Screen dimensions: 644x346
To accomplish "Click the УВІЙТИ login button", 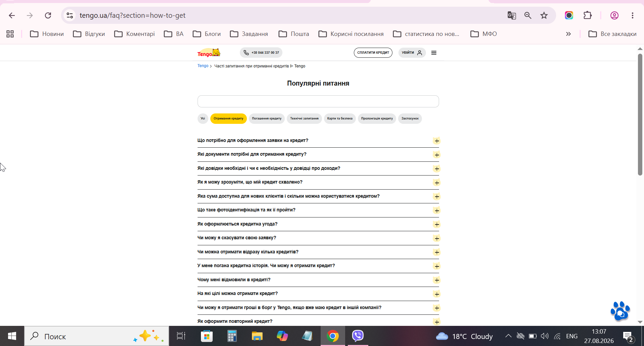I will (412, 53).
